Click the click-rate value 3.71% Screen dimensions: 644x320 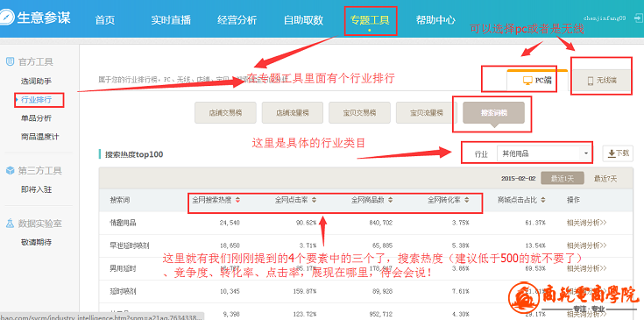[308, 245]
